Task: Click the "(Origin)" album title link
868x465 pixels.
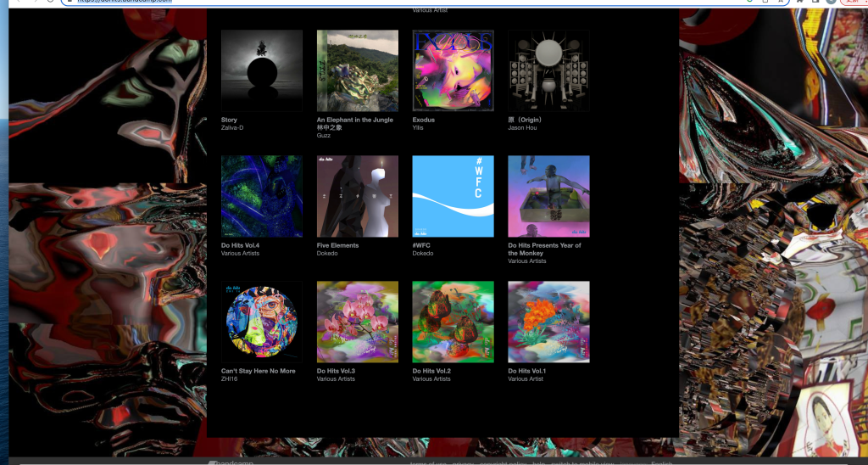Action: [525, 120]
